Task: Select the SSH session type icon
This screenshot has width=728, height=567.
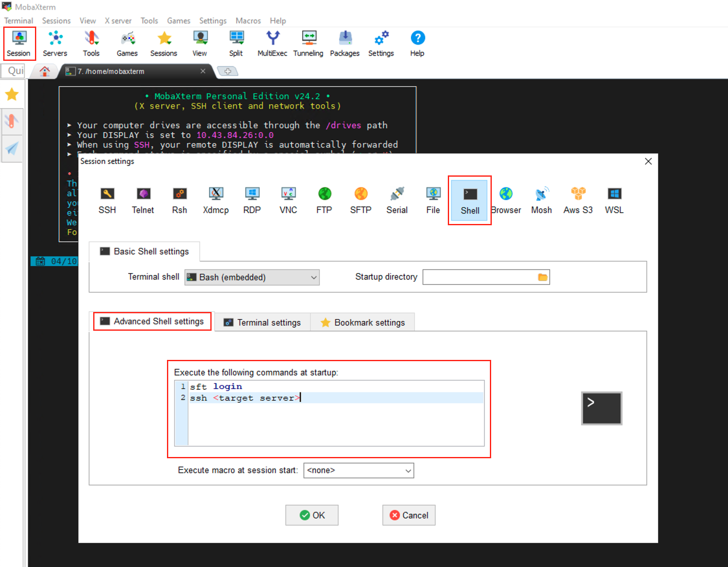Action: 107,199
